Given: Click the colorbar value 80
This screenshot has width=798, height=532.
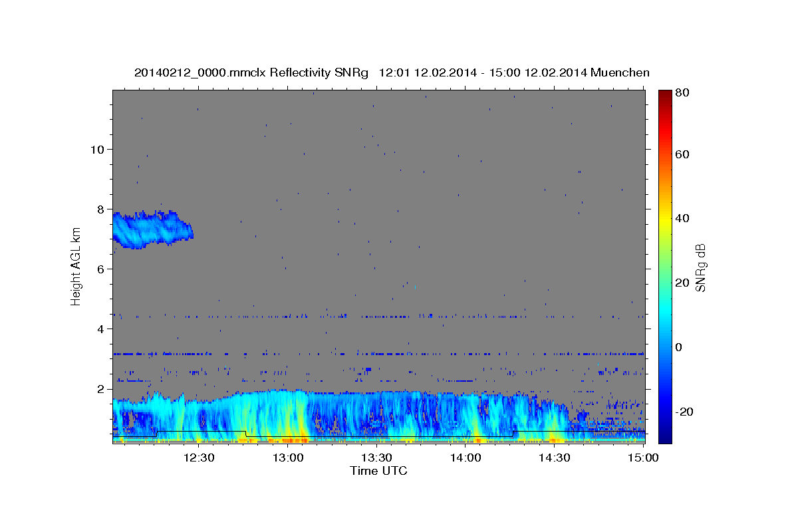Looking at the screenshot, I should pyautogui.click(x=683, y=93).
